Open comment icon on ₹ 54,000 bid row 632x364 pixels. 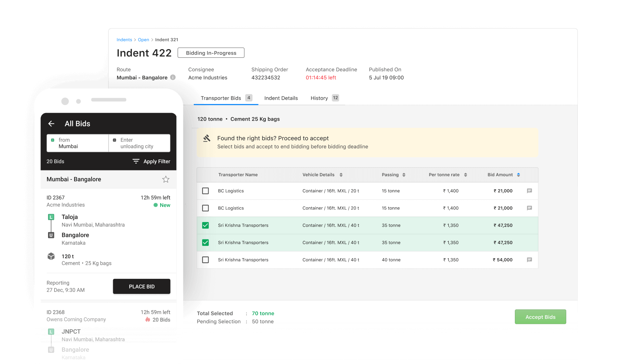(x=529, y=260)
